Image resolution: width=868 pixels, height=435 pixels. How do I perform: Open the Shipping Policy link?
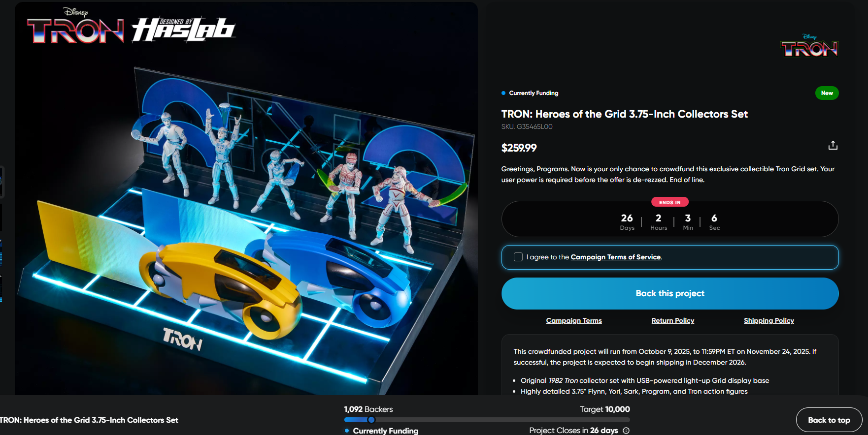coord(769,320)
